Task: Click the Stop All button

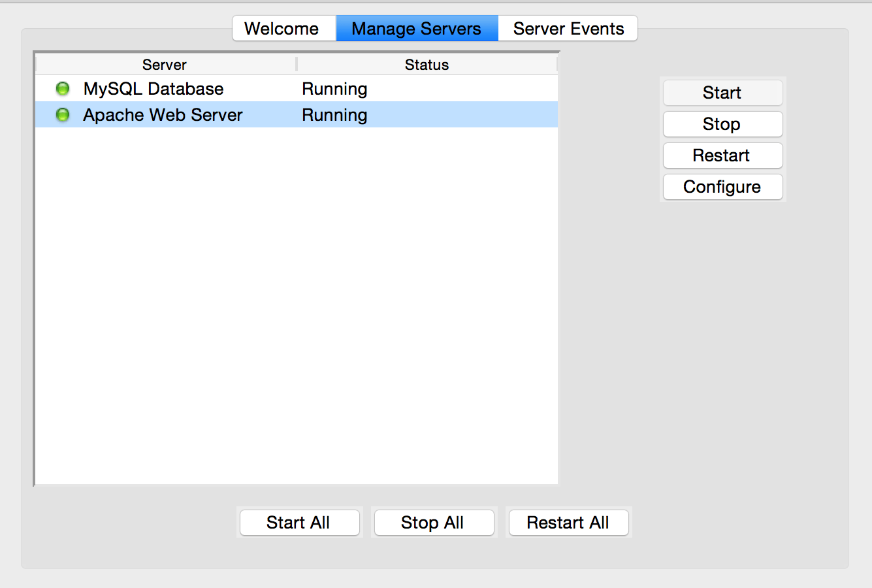Action: (434, 523)
